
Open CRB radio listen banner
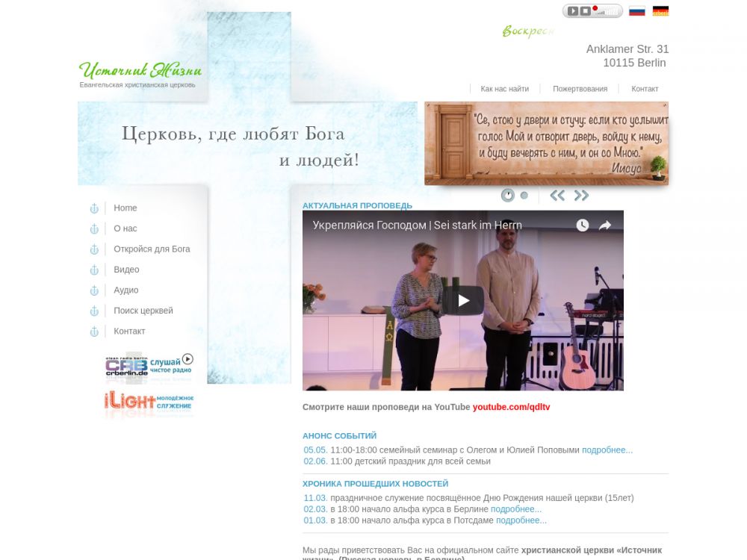tap(149, 366)
